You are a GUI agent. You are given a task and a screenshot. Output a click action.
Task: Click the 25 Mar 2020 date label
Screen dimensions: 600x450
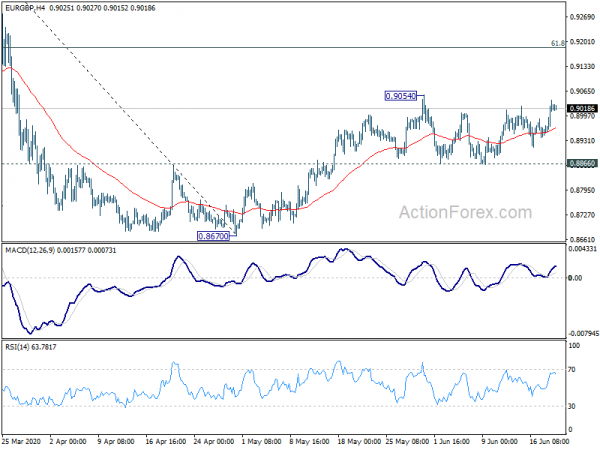pos(21,441)
